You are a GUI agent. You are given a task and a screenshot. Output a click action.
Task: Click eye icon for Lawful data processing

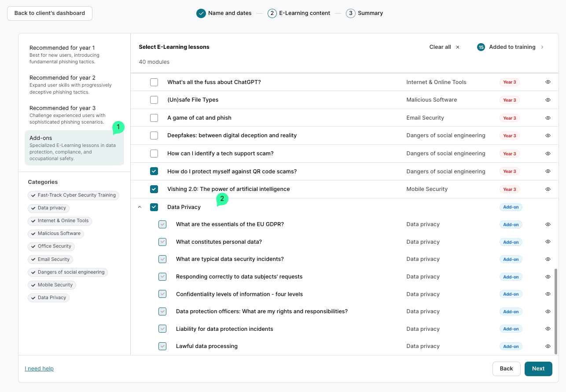pyautogui.click(x=548, y=346)
